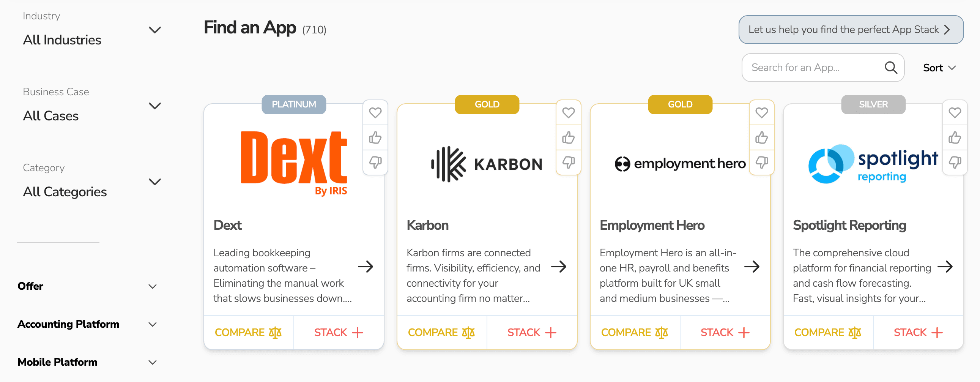Open Karbon details arrow
This screenshot has height=382, width=980.
point(558,267)
